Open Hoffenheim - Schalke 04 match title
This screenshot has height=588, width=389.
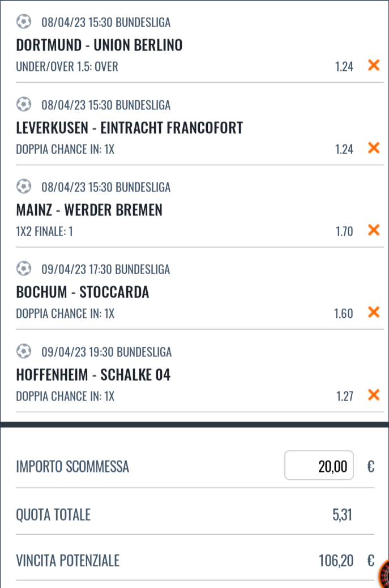point(93,375)
